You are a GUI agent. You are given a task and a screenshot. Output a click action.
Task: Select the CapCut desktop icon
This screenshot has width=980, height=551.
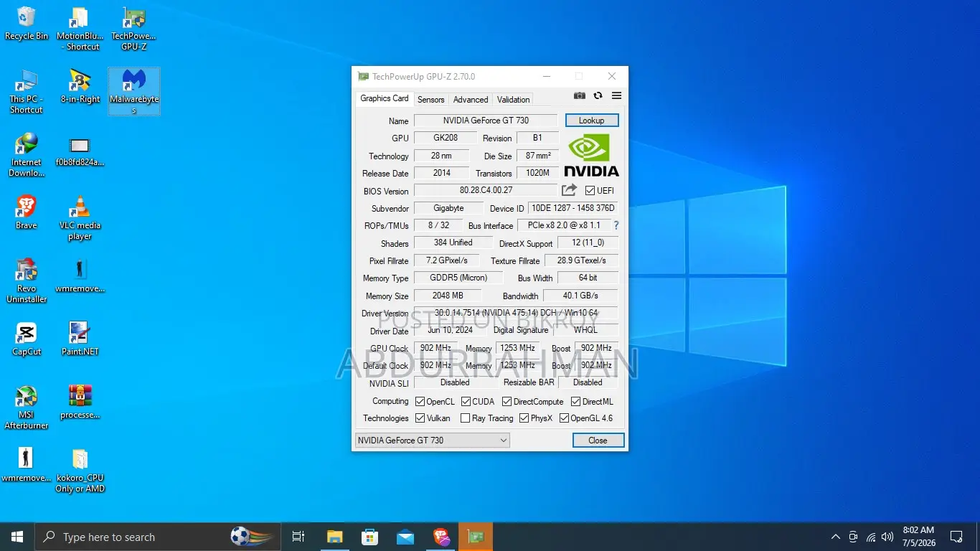[27, 339]
